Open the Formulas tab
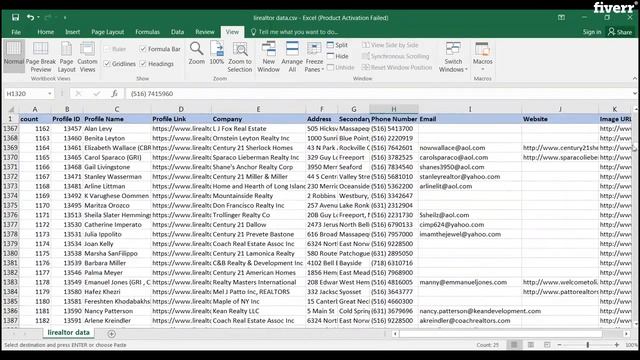Viewport: 640px width, 360px height. click(147, 32)
